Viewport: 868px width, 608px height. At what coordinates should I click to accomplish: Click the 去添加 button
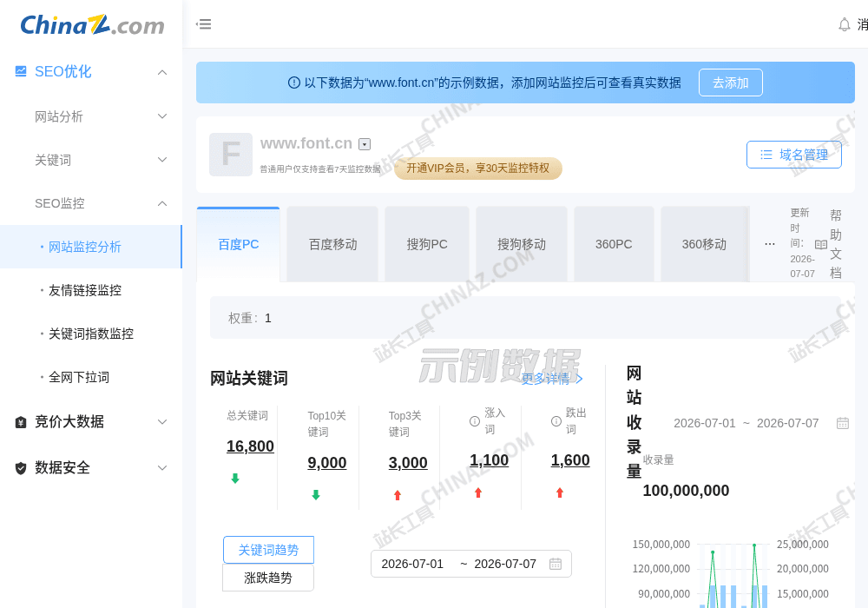click(x=731, y=83)
